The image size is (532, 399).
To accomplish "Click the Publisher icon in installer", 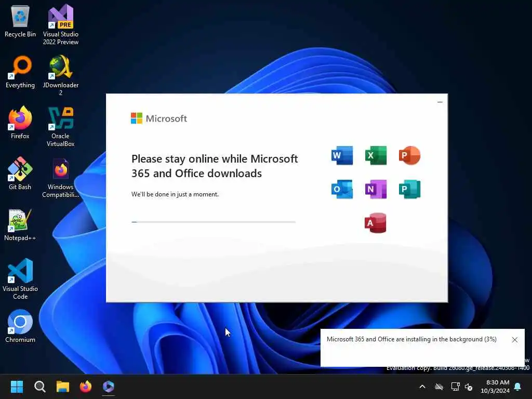I will click(409, 189).
